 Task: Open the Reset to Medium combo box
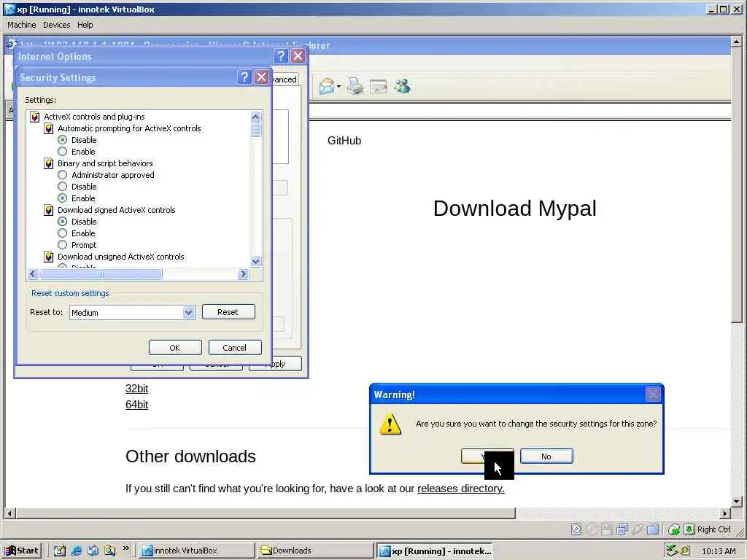(132, 312)
